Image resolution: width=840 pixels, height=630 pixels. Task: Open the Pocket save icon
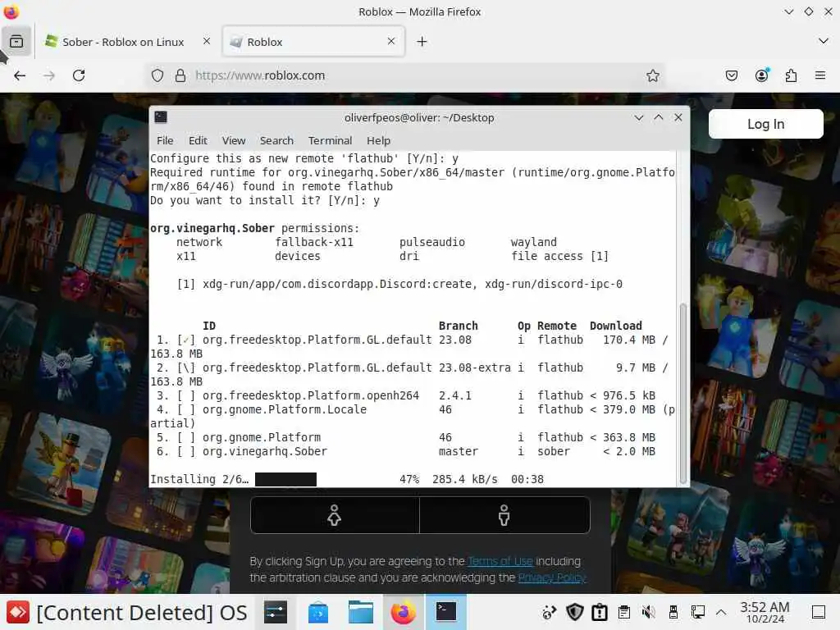731,75
